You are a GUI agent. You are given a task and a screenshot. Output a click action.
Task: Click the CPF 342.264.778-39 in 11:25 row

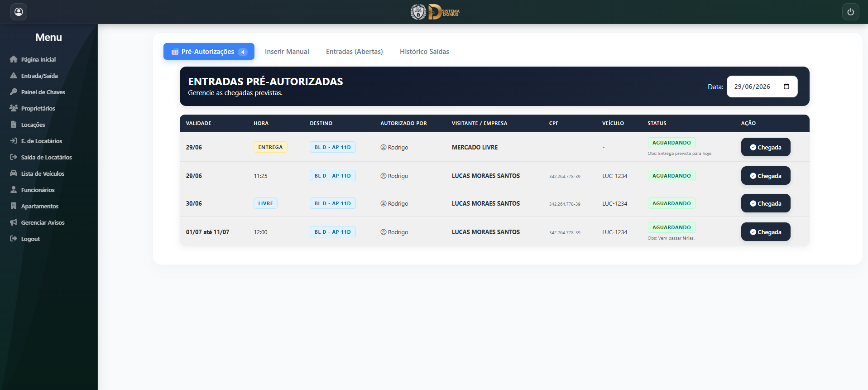[x=565, y=177]
